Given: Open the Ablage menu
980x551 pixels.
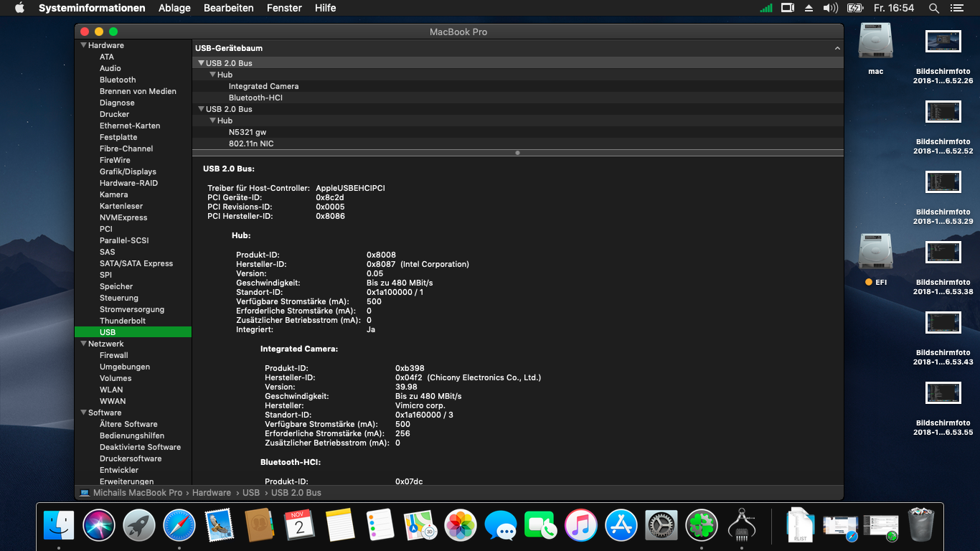Looking at the screenshot, I should (174, 8).
